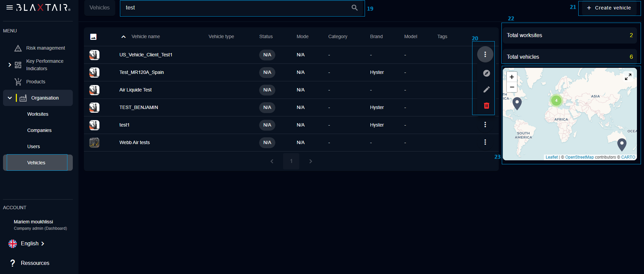This screenshot has width=644, height=274.
Task: Click the Create vehicle button
Action: click(x=609, y=8)
